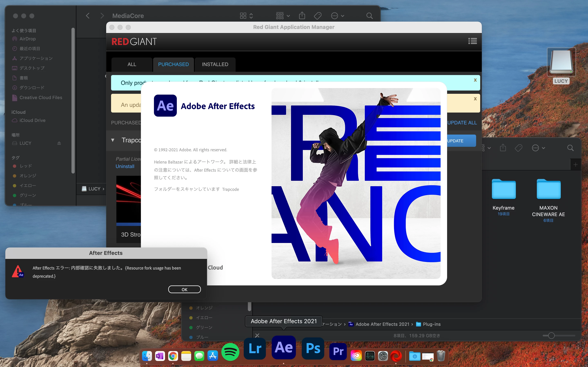Launch Premiere Pro from the Dock
The width and height of the screenshot is (588, 367).
(338, 351)
